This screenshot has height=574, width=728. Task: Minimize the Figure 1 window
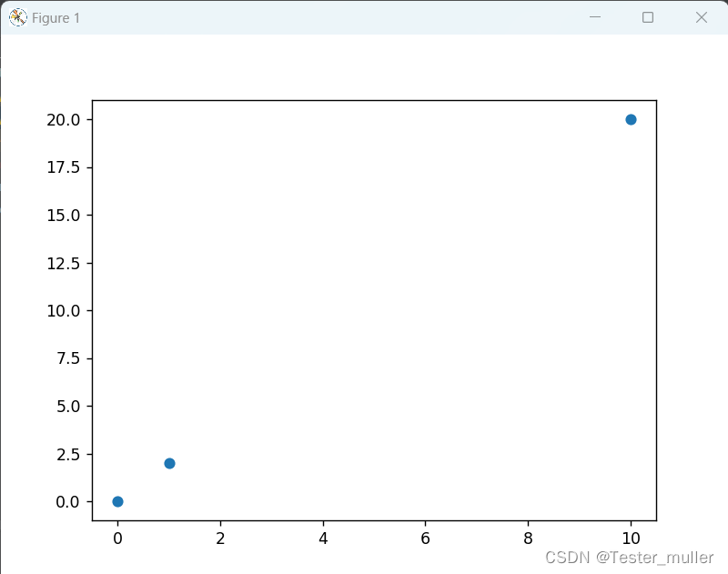click(x=595, y=17)
